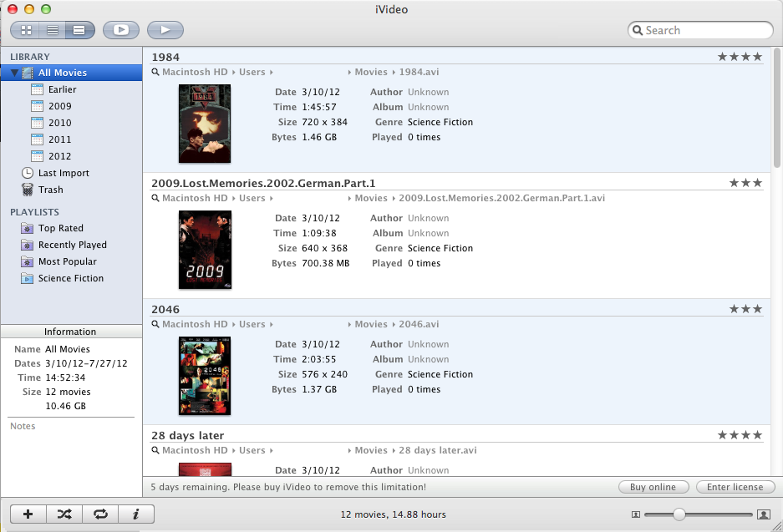783x532 pixels.
Task: Click the 28 days later.avi path segment
Action: click(x=437, y=450)
